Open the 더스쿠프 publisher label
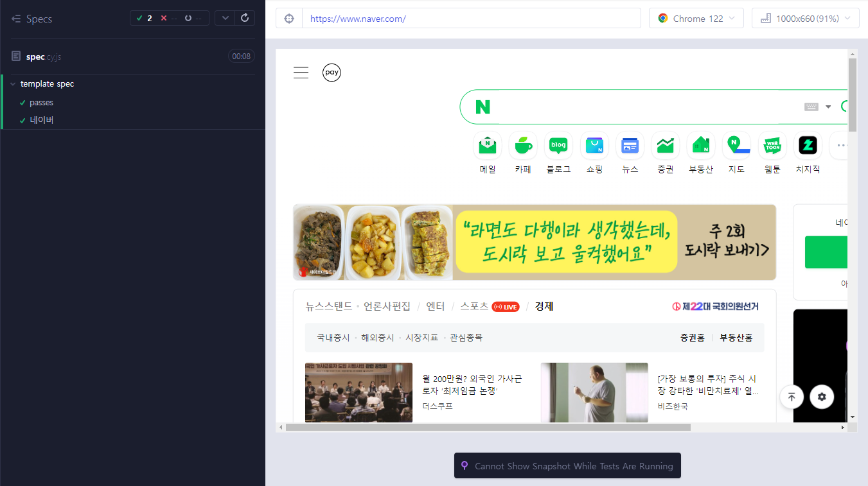 [438, 406]
